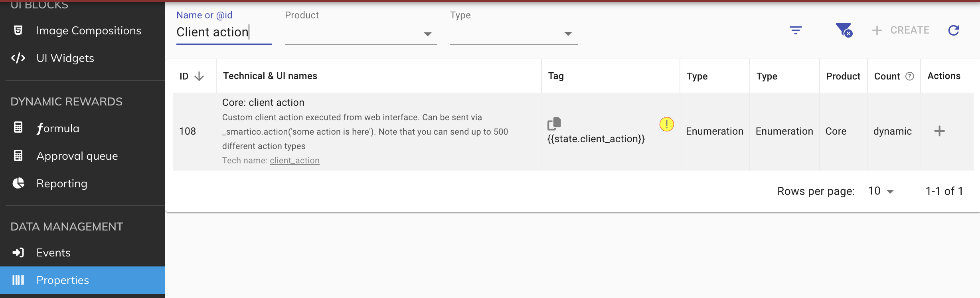Click the refresh icon
This screenshot has height=298, width=980.
954,30
